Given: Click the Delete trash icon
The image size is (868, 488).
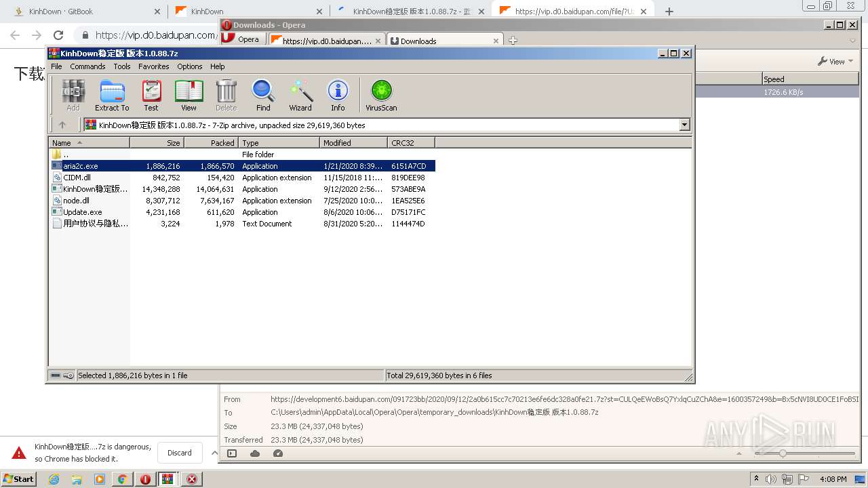Looking at the screenshot, I should pyautogui.click(x=226, y=96).
